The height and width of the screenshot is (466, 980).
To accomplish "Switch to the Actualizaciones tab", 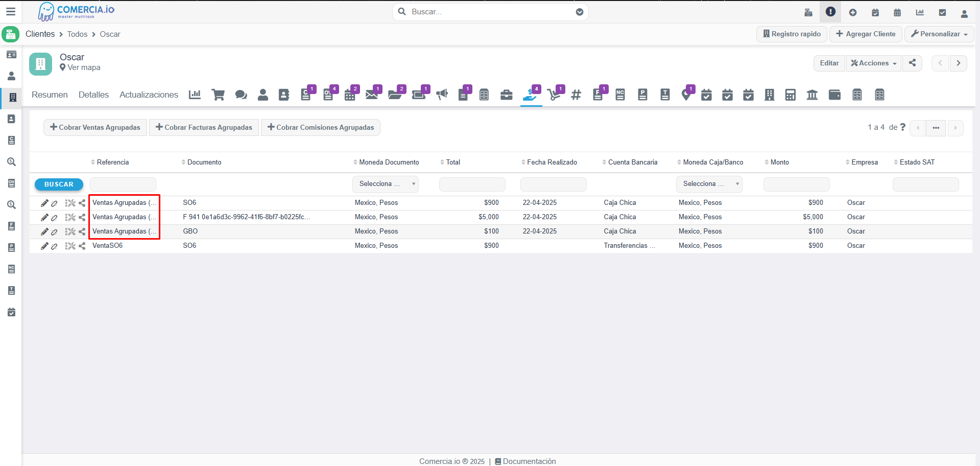I will point(149,95).
